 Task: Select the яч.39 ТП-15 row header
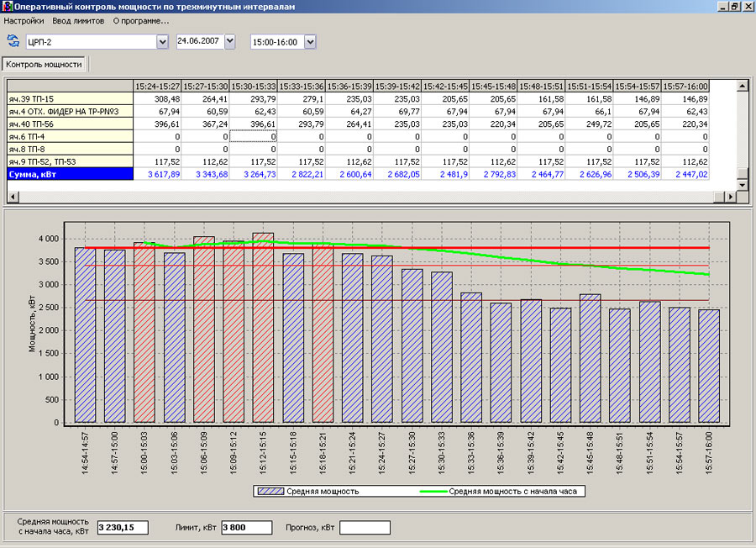pyautogui.click(x=70, y=98)
